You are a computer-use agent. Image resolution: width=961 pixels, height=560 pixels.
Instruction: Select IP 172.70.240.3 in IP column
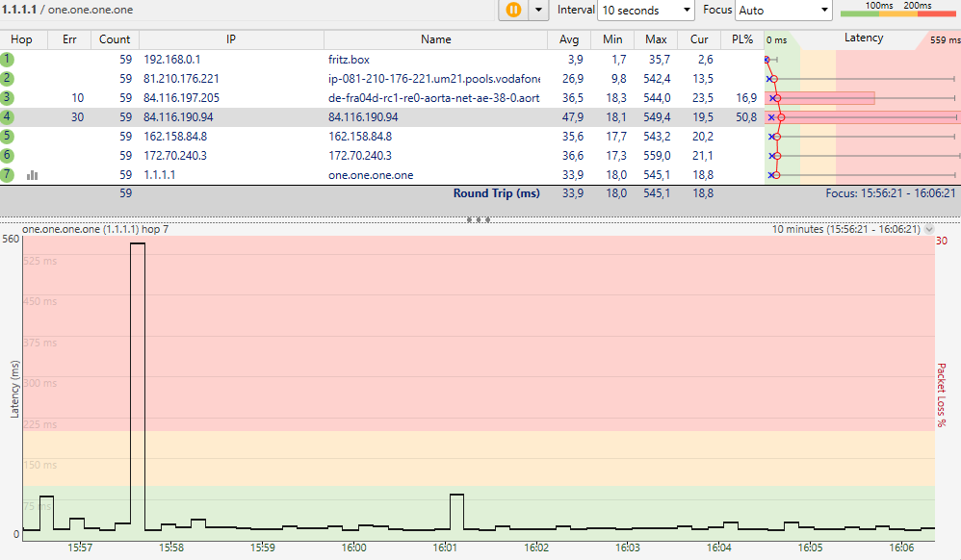tap(175, 156)
